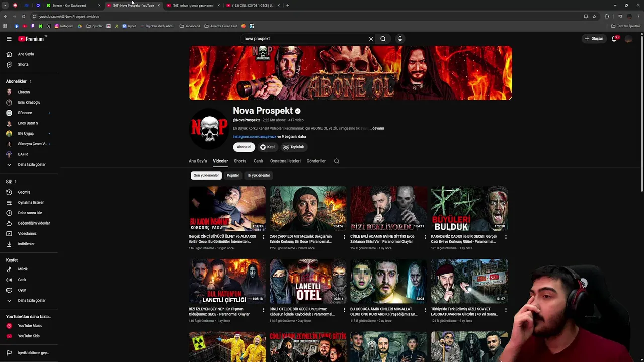Expand the Siz section chevron
This screenshot has width=644, height=362.
click(x=15, y=182)
